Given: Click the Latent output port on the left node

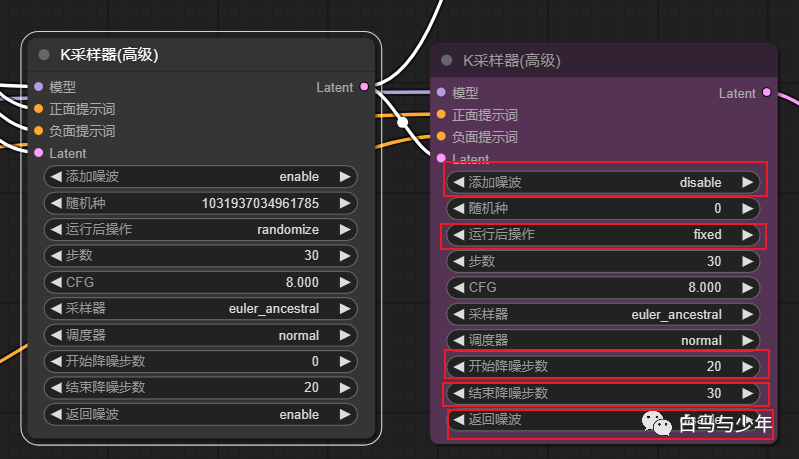Looking at the screenshot, I should (364, 87).
